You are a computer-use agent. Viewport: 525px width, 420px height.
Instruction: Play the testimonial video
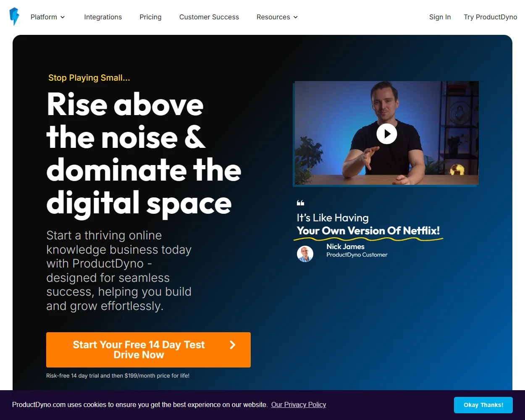point(387,134)
